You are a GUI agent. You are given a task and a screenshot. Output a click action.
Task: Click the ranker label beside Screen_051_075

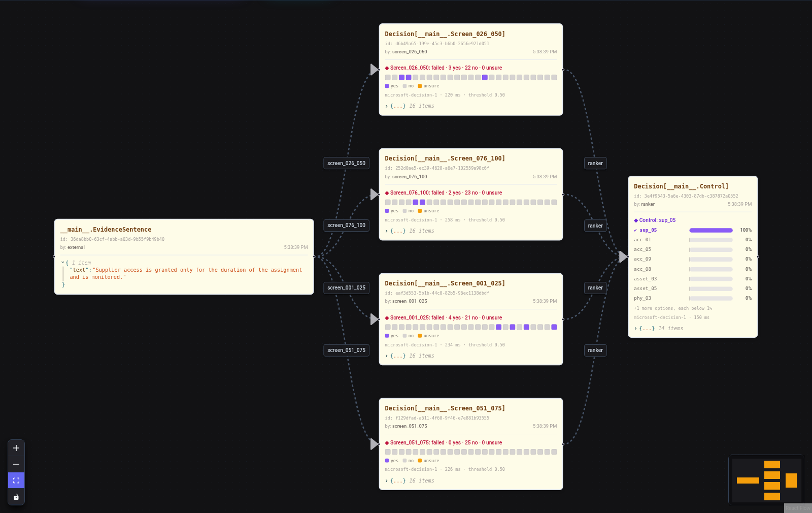[x=595, y=350]
